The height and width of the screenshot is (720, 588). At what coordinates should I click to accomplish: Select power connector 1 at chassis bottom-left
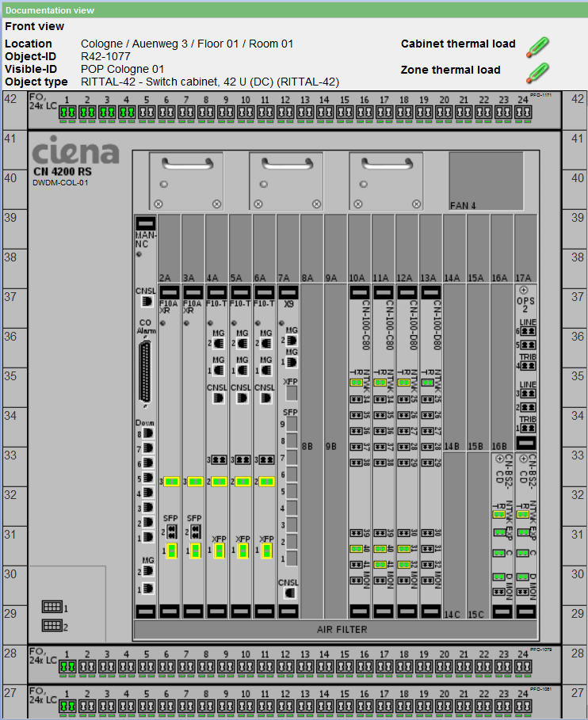52,607
